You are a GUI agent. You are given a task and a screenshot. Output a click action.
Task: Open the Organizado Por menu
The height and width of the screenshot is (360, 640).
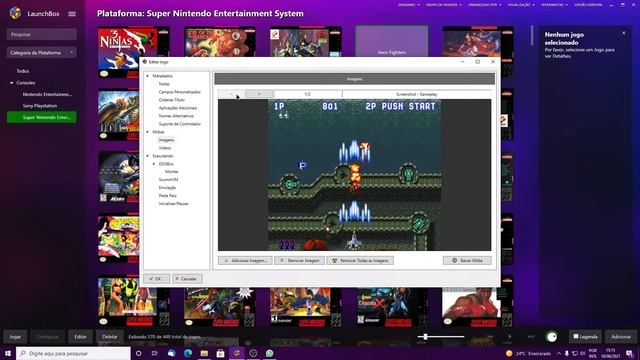pos(485,5)
